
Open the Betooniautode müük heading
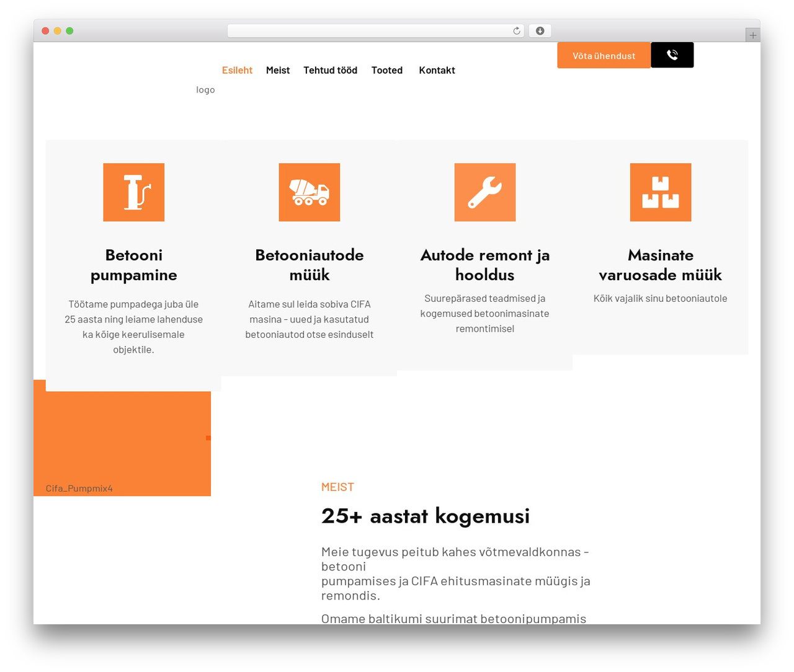click(x=309, y=265)
